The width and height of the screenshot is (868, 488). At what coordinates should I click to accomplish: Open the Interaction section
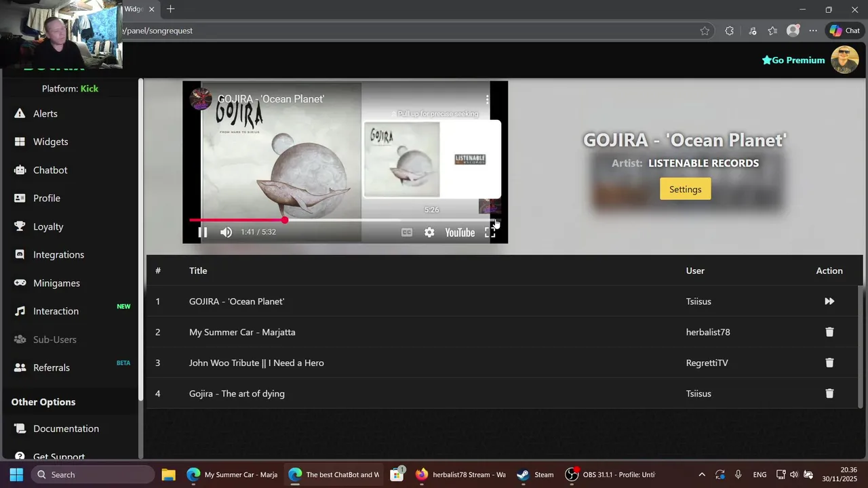tap(56, 311)
